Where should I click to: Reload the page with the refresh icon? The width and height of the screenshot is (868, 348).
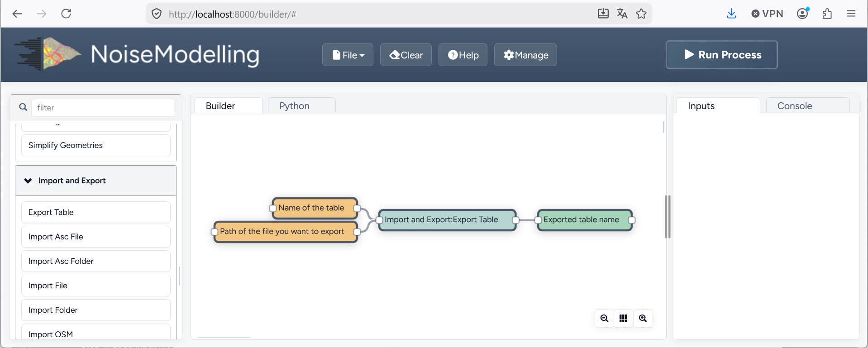coord(66,14)
